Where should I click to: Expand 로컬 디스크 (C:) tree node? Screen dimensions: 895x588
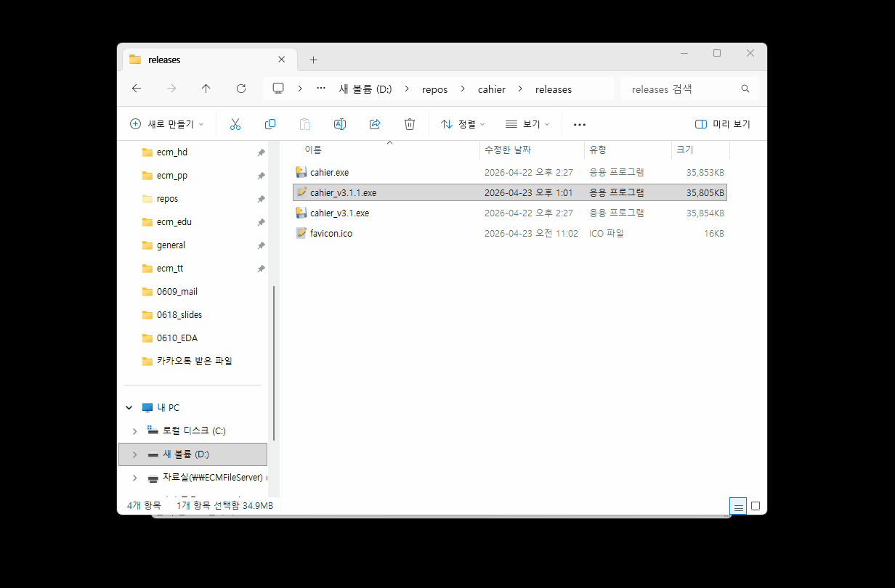click(134, 431)
